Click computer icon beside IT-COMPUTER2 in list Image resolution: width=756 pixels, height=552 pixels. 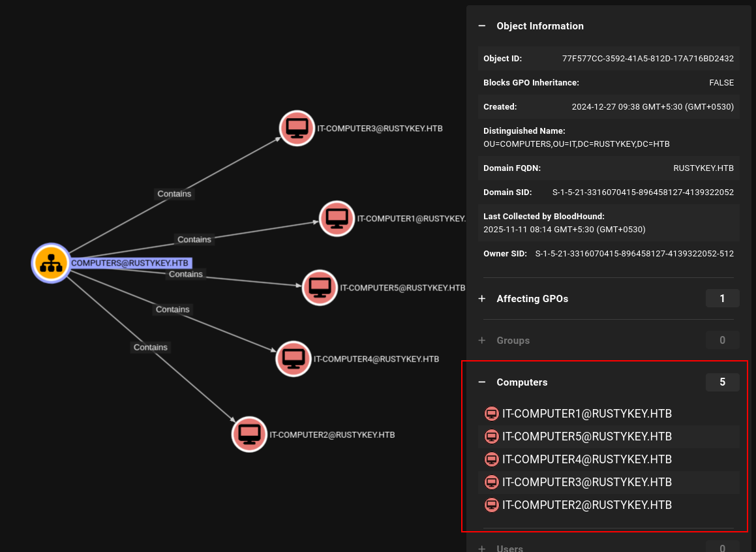(491, 505)
